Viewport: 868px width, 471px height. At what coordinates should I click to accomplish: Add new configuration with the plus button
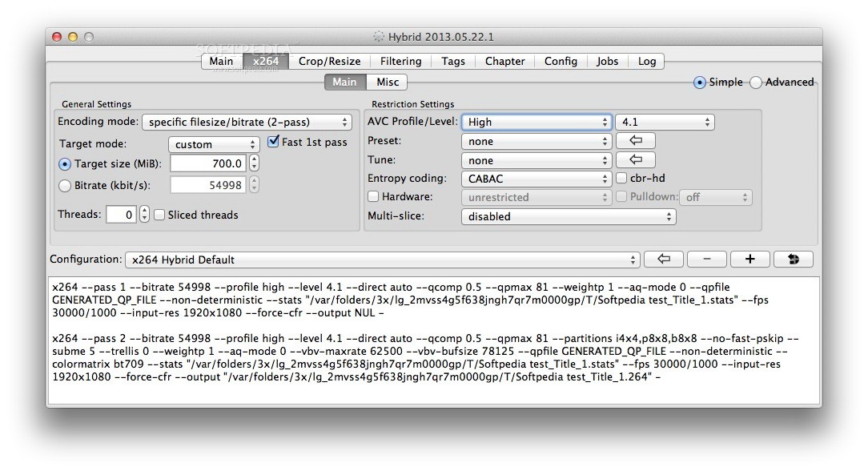coord(750,259)
